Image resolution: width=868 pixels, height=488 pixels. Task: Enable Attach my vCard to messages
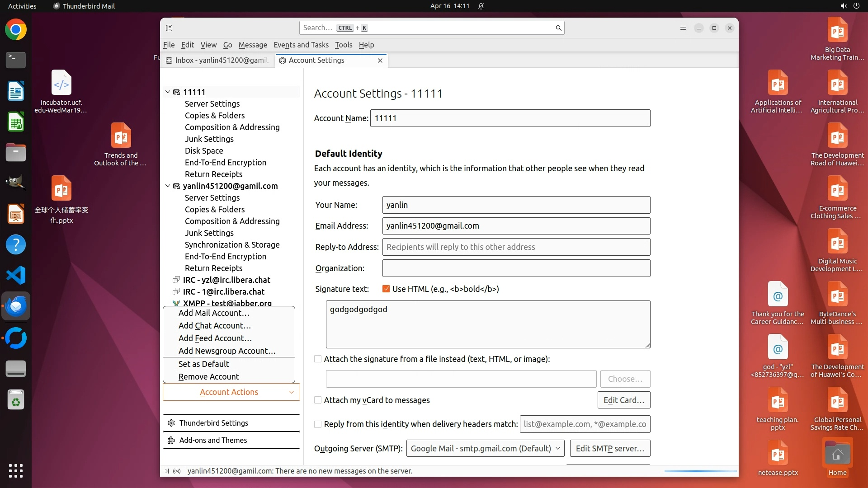click(318, 400)
